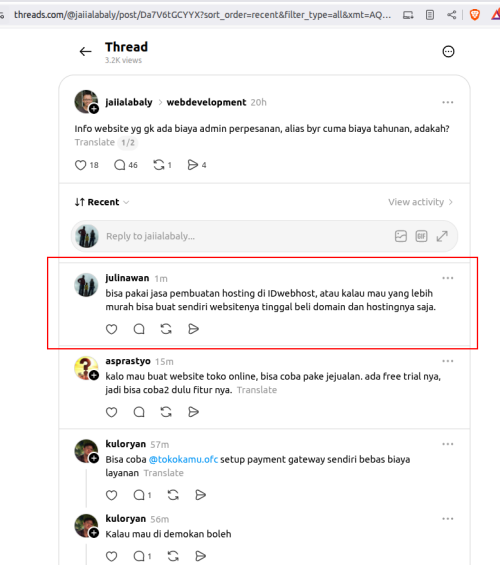Repost kuloryan's reply mentioning tokokamu.ofc

point(173,495)
